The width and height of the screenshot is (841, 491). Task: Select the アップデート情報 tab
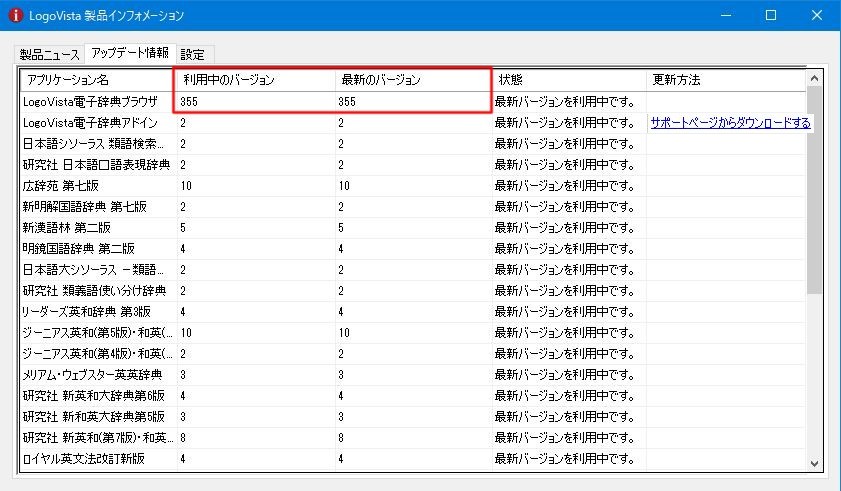coord(130,53)
